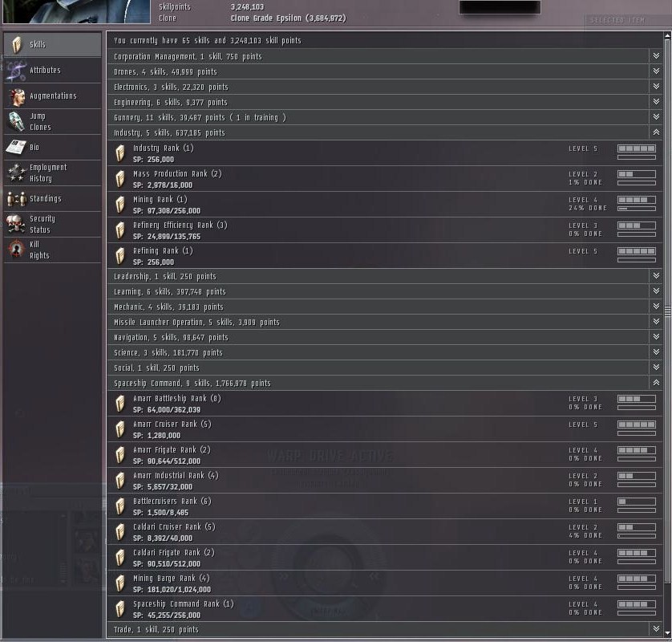This screenshot has width=672, height=642.
Task: Click the Mining skill progress bar
Action: 637,209
